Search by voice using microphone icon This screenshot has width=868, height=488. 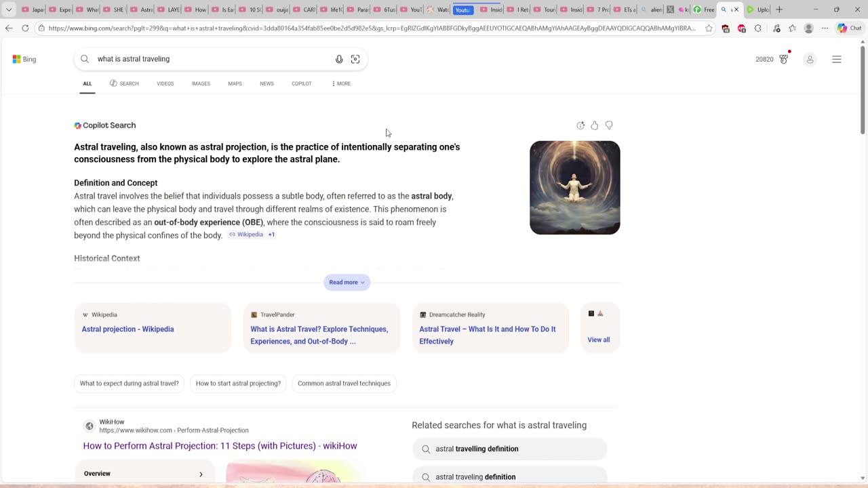[x=339, y=59]
